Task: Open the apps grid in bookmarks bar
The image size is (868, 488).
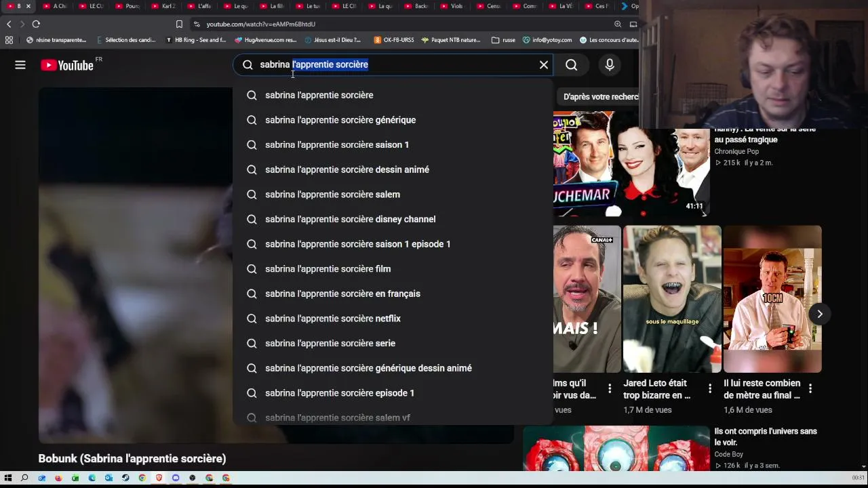Action: (x=9, y=40)
